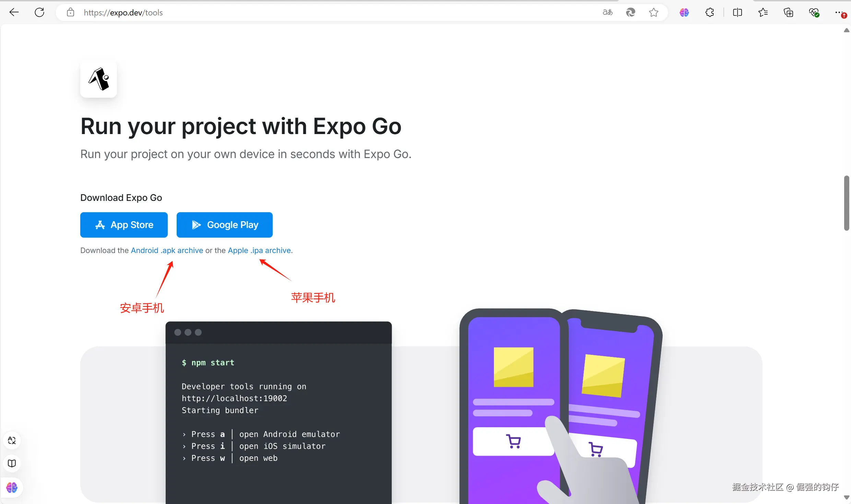Viewport: 851px width, 504px height.
Task: Open the Android .apk archive link
Action: [167, 251]
